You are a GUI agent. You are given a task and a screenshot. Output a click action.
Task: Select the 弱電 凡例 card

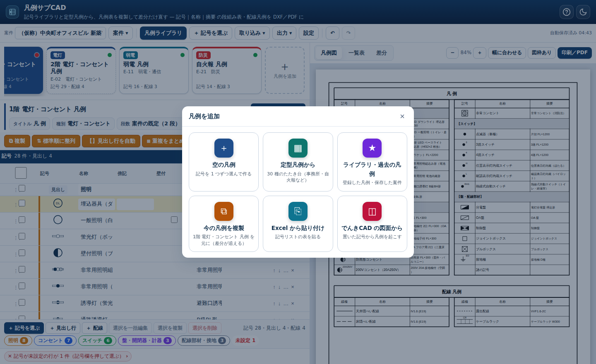point(154,70)
